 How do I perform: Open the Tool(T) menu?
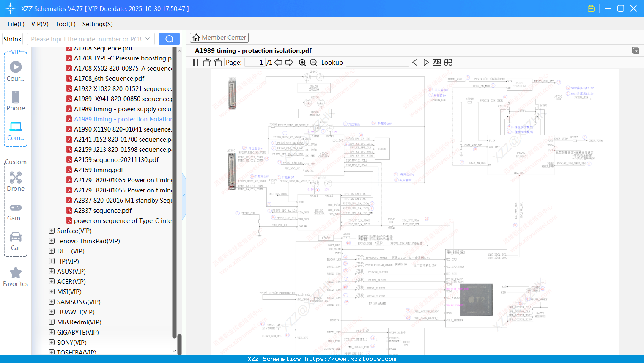66,24
